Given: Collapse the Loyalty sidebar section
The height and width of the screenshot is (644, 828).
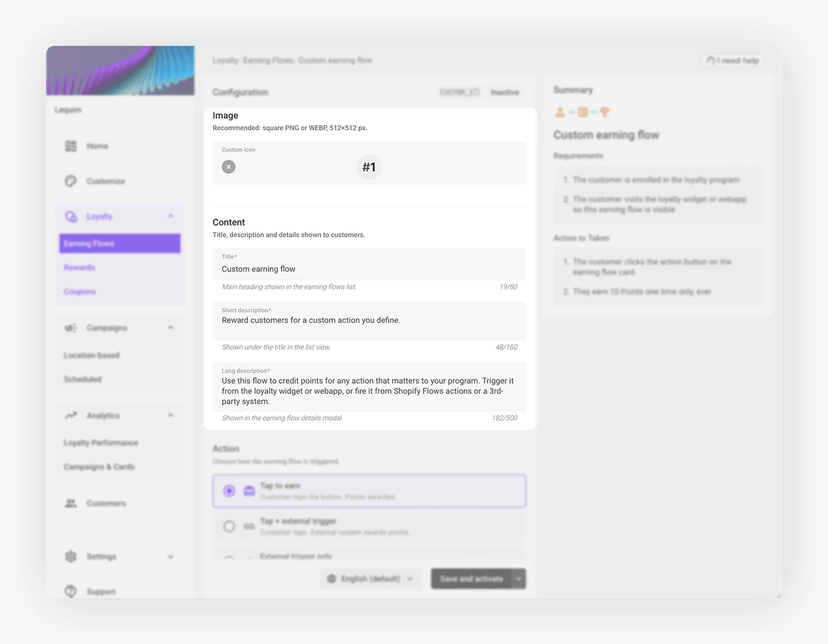Looking at the screenshot, I should 170,216.
